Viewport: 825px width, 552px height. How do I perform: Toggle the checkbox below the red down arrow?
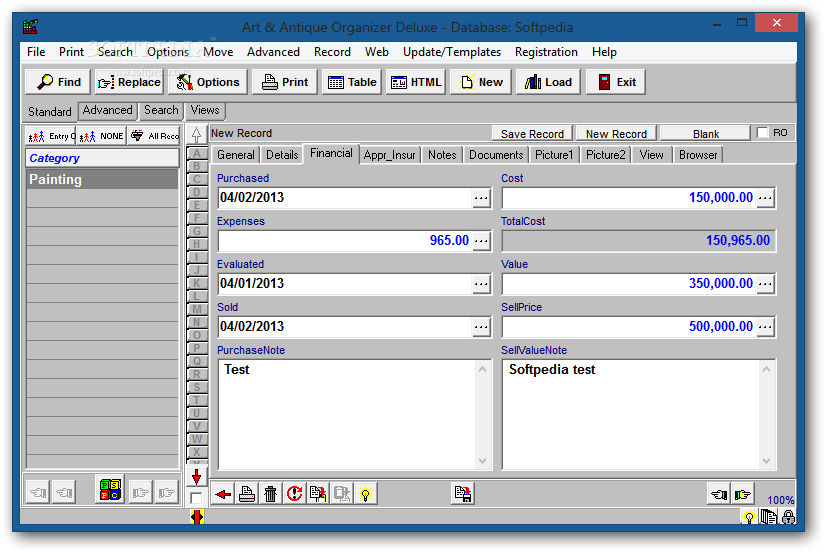(x=196, y=498)
